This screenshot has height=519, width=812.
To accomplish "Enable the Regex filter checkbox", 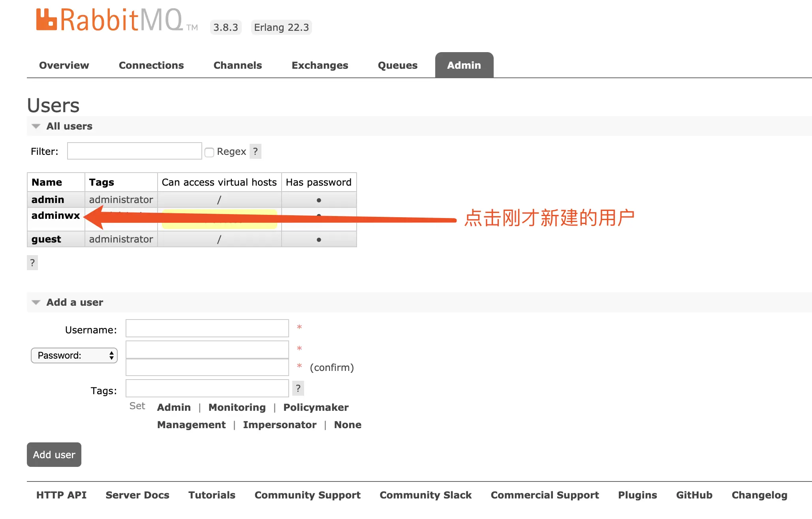I will pos(209,152).
